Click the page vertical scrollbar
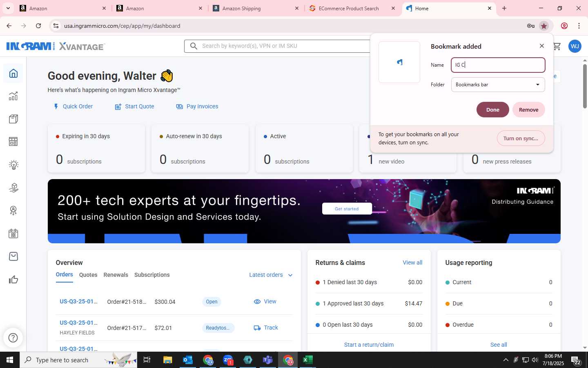Image resolution: width=588 pixels, height=368 pixels. click(585, 86)
